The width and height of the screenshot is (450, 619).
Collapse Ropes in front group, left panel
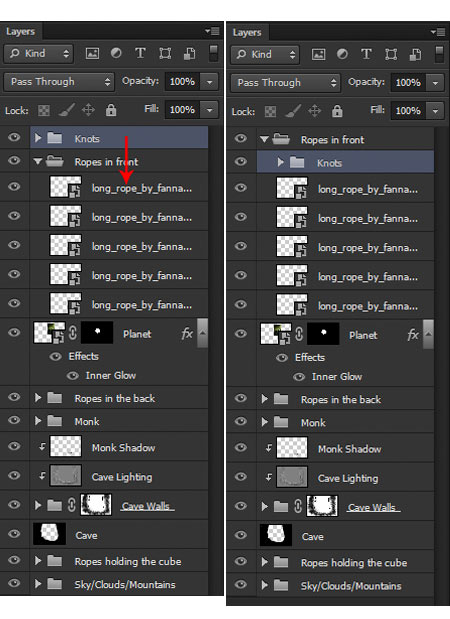pos(38,161)
